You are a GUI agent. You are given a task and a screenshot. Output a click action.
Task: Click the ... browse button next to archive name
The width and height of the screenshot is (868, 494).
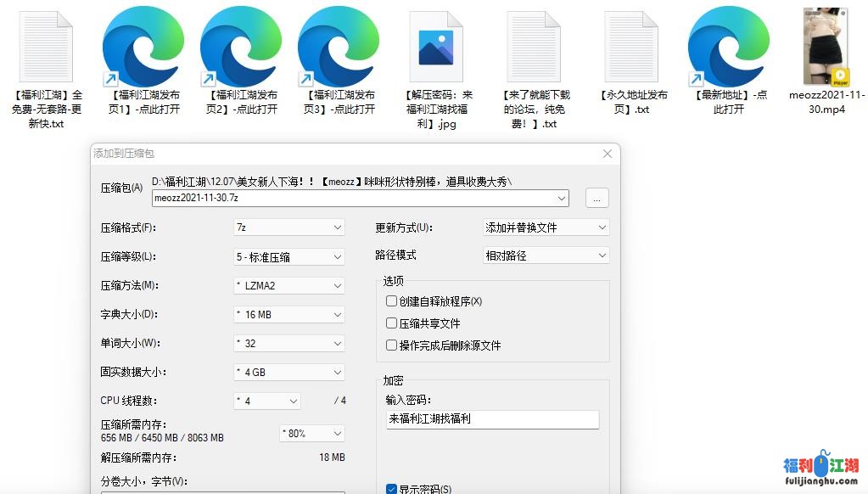(x=596, y=197)
